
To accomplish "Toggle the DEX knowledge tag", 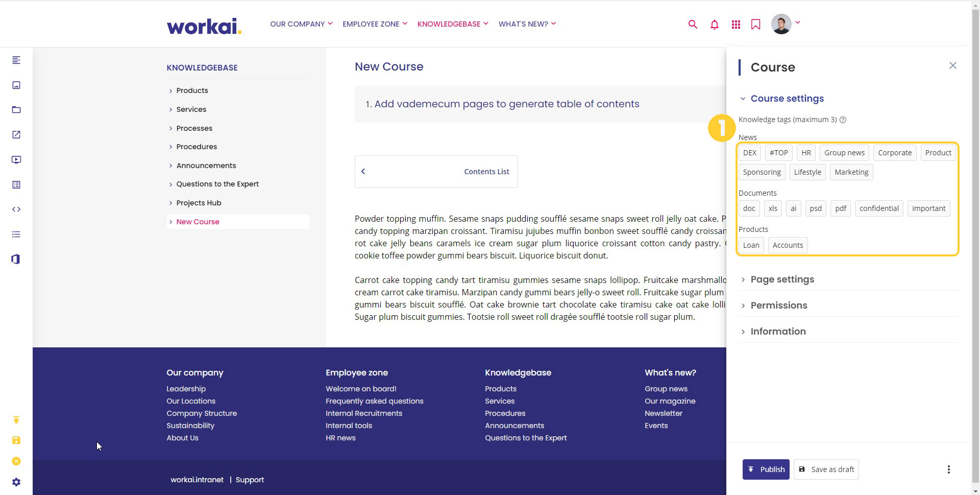I will (x=750, y=153).
